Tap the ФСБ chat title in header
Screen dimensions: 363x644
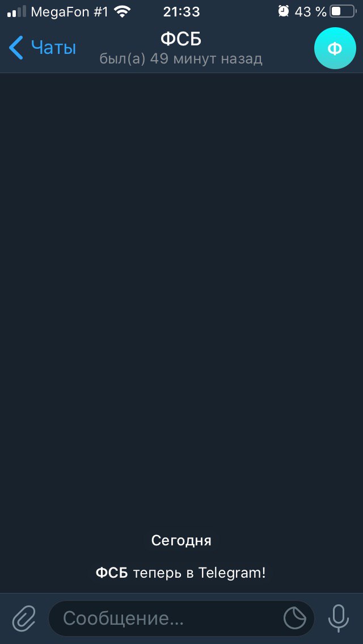coord(181,39)
